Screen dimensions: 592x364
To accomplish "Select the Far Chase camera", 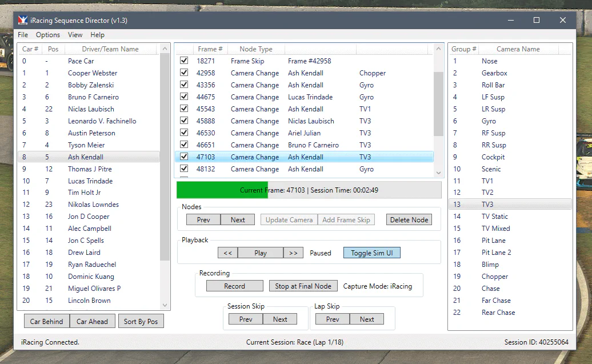I will 510,300.
